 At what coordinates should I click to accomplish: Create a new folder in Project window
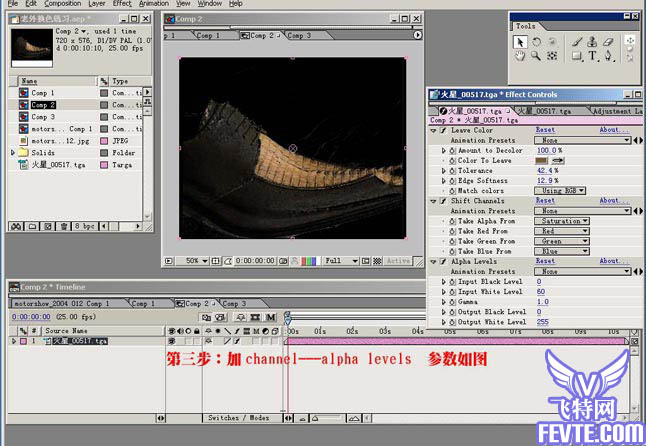(32, 226)
